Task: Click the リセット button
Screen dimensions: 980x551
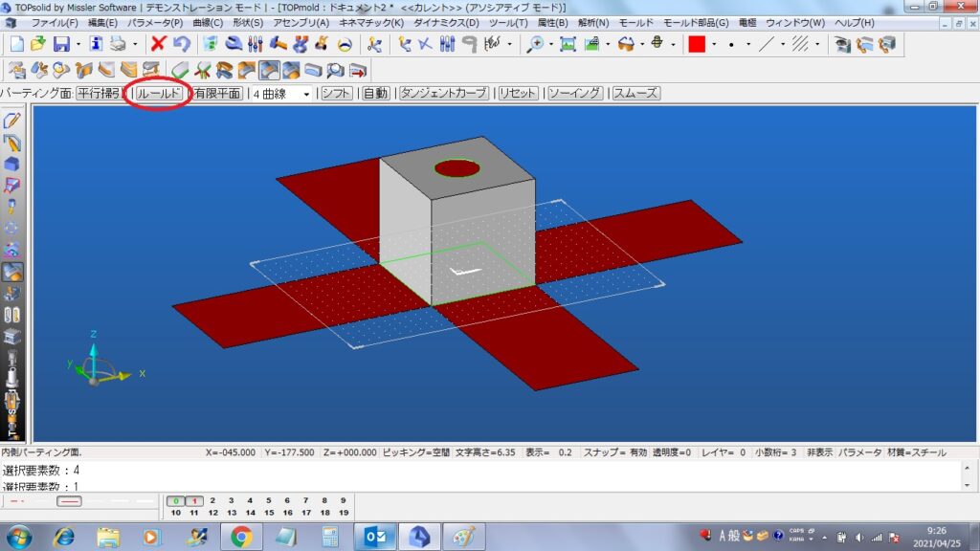Action: [518, 94]
